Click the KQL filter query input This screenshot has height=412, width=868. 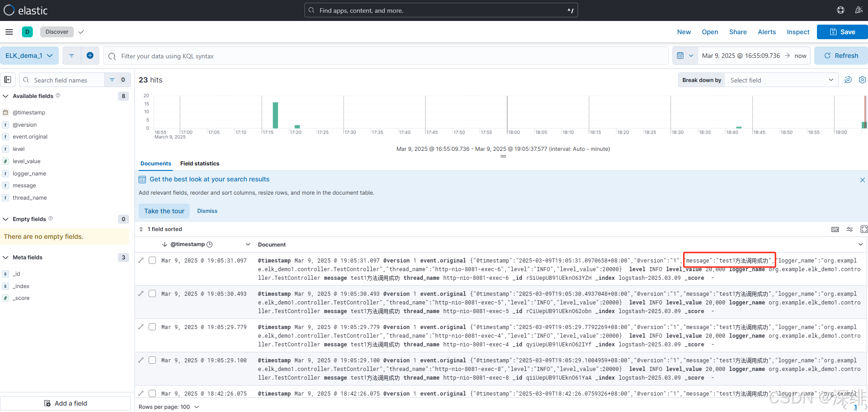(386, 56)
